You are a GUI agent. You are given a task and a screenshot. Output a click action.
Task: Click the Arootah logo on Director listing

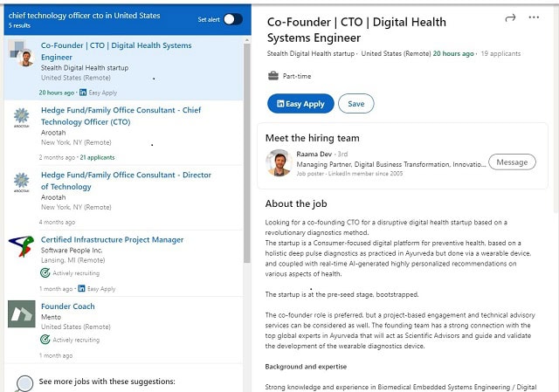coord(21,182)
